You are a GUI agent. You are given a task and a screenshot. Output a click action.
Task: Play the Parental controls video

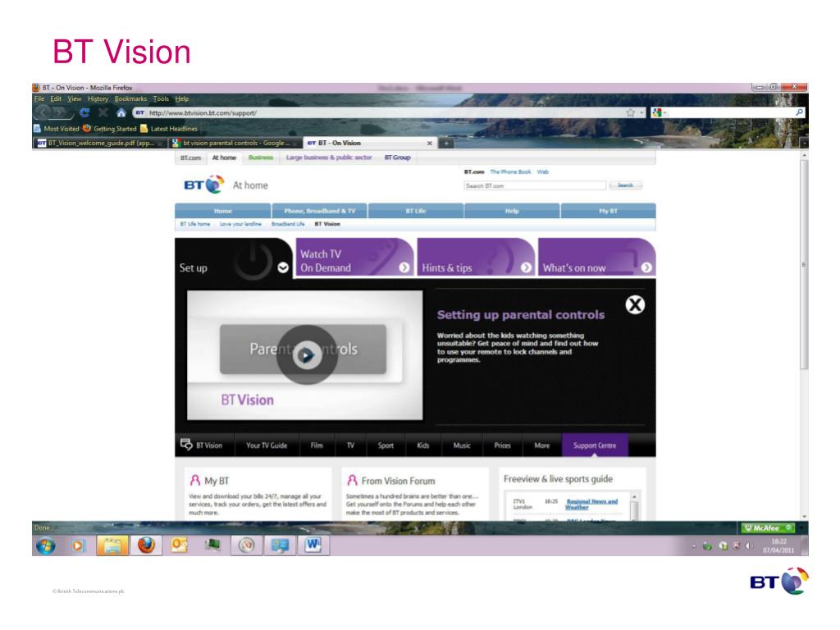tap(307, 354)
